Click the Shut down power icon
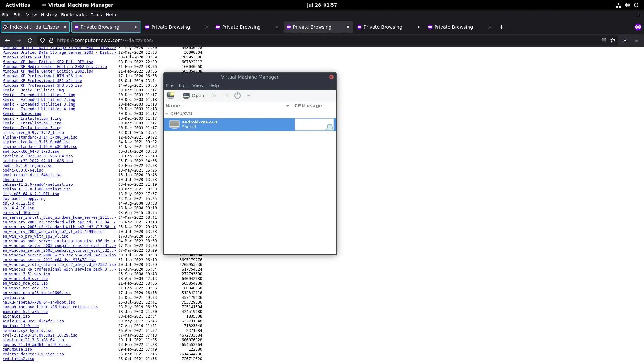 [237, 96]
